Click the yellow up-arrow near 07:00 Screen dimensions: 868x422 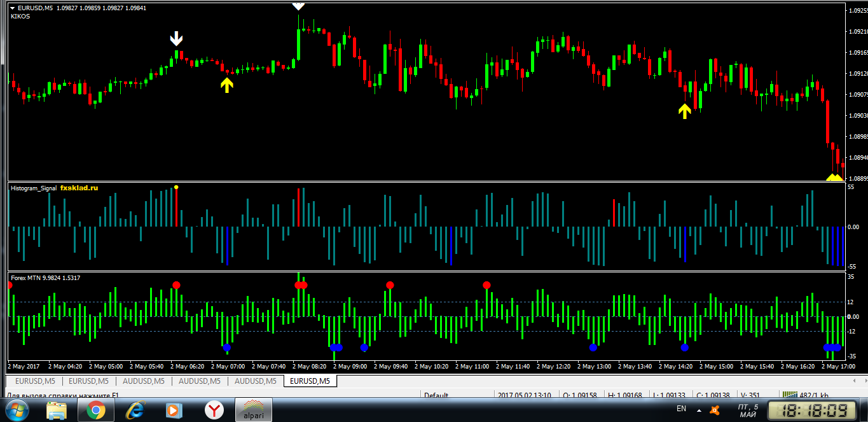(227, 85)
